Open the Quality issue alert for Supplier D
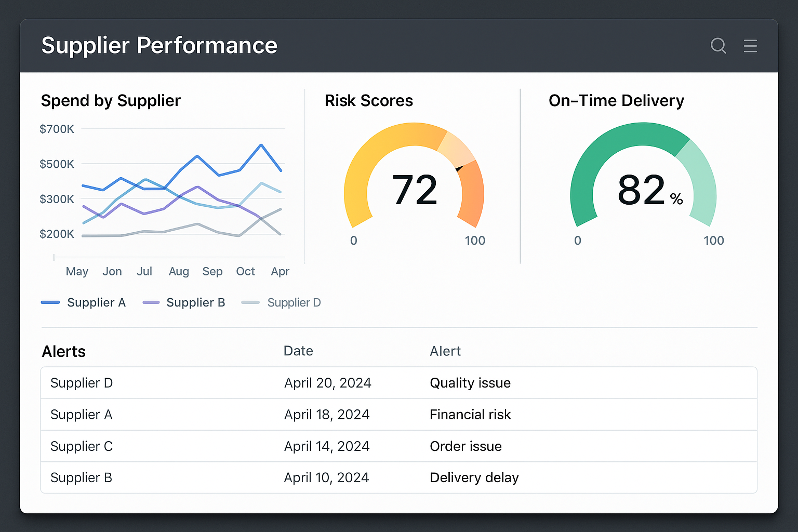 pyautogui.click(x=470, y=383)
